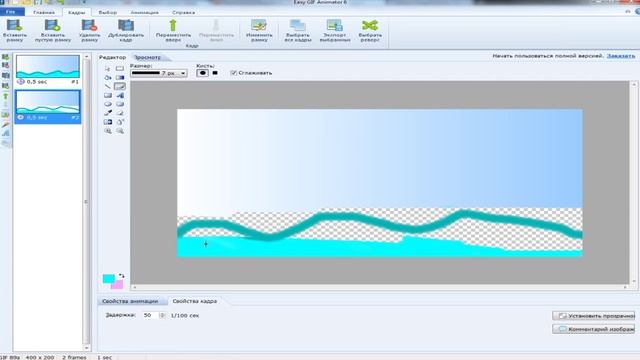Click Переместить вверх green arrow in ribbon

pos(173,26)
